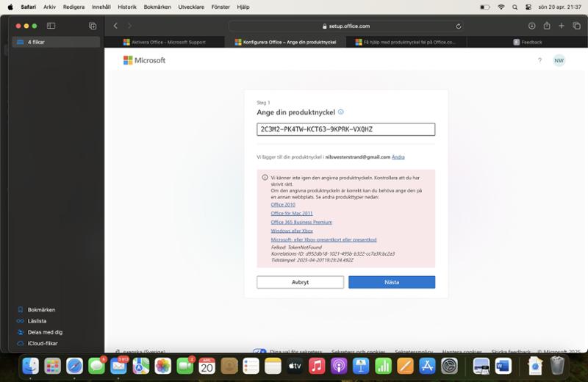Screen dimensions: 588x382
Task: Click the Nästa button
Action: pos(392,282)
